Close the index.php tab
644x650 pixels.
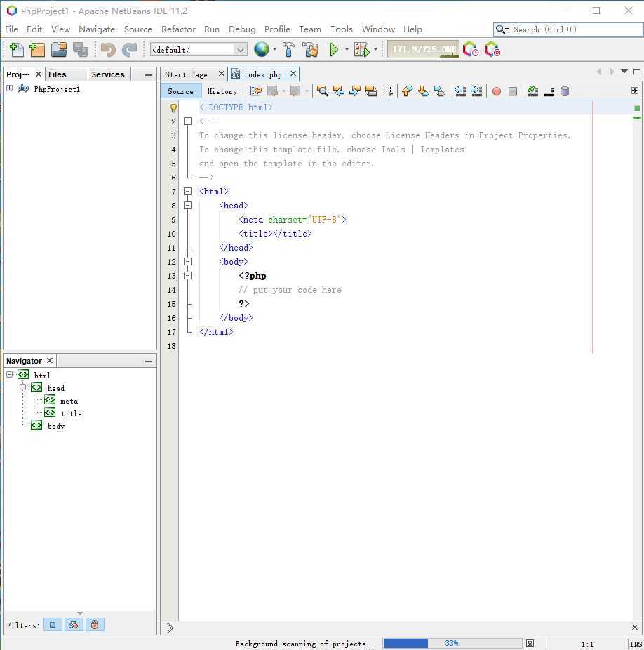[x=293, y=74]
